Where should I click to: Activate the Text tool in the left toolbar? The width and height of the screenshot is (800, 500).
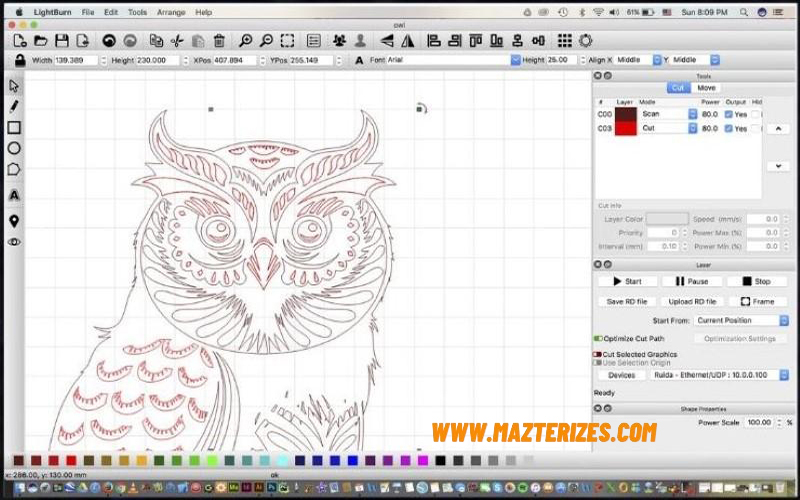pos(14,195)
